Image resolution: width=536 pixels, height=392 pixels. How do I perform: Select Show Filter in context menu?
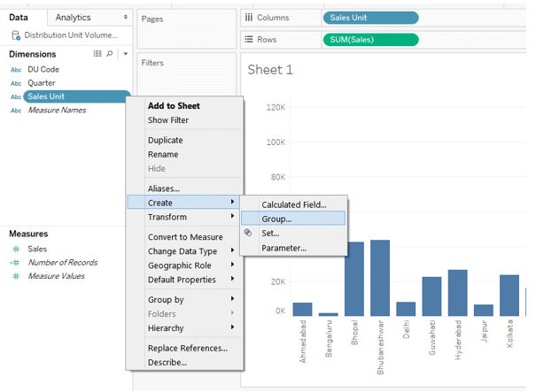pyautogui.click(x=168, y=120)
